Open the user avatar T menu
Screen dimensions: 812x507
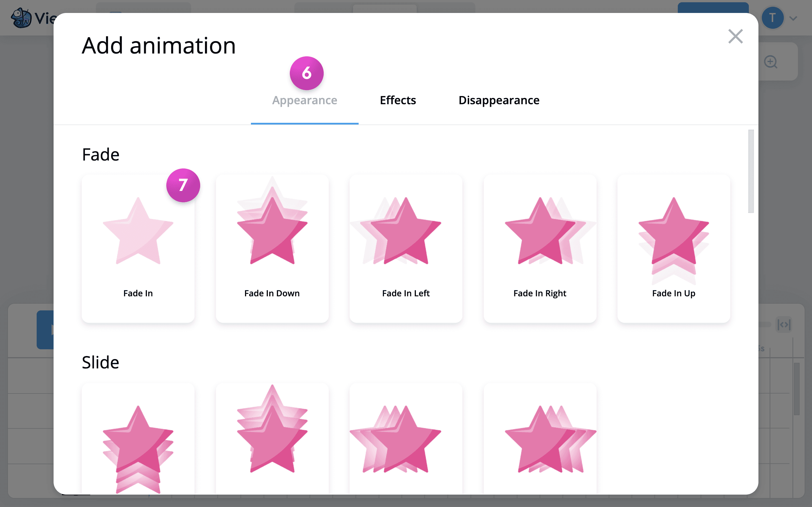[773, 18]
